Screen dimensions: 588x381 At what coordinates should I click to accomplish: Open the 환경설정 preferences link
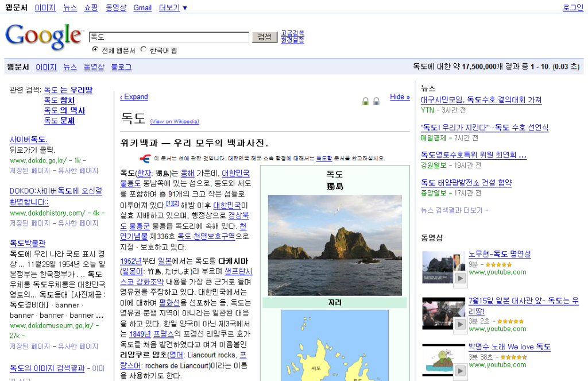point(292,40)
